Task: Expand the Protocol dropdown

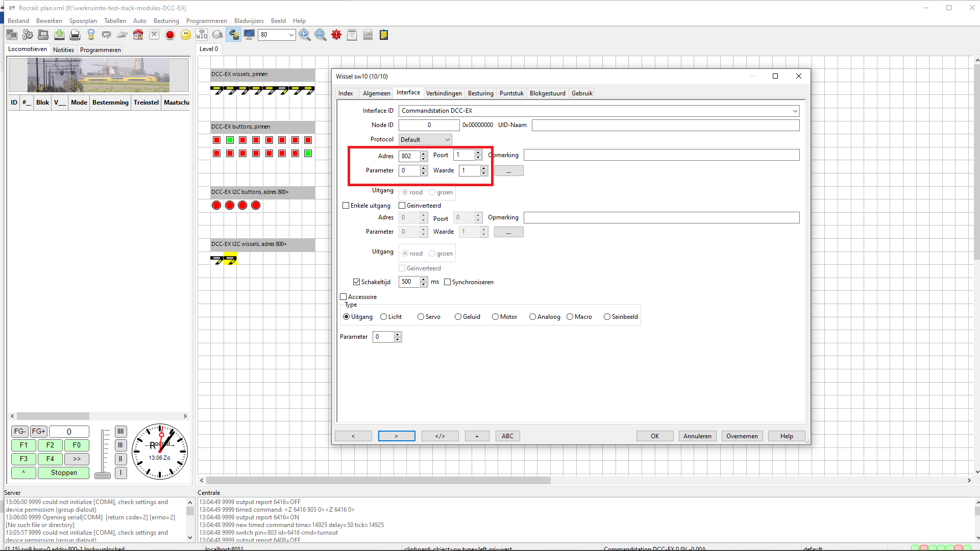Action: click(425, 140)
